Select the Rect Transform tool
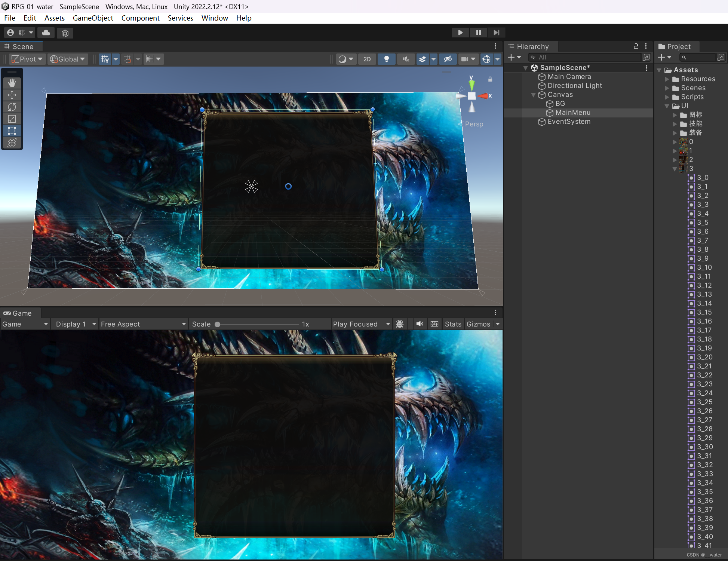The image size is (728, 561). pyautogui.click(x=12, y=131)
